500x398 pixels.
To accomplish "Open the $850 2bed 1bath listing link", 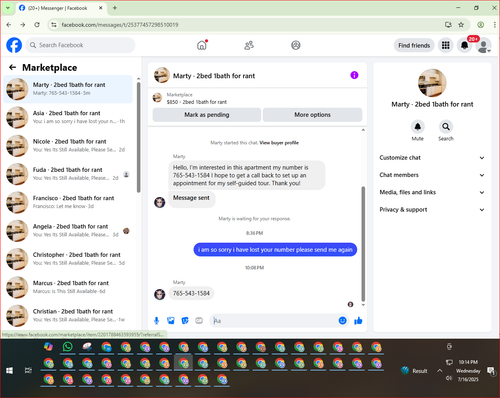I will pyautogui.click(x=197, y=102).
